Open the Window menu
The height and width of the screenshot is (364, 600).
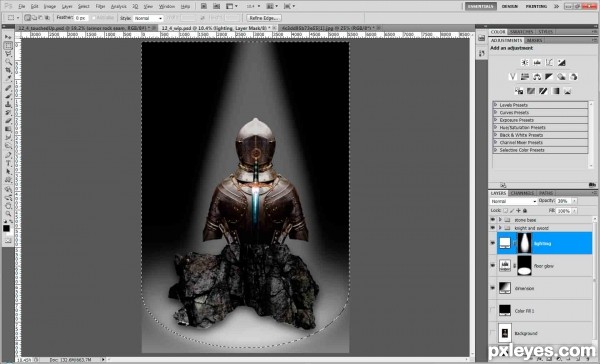(x=166, y=7)
